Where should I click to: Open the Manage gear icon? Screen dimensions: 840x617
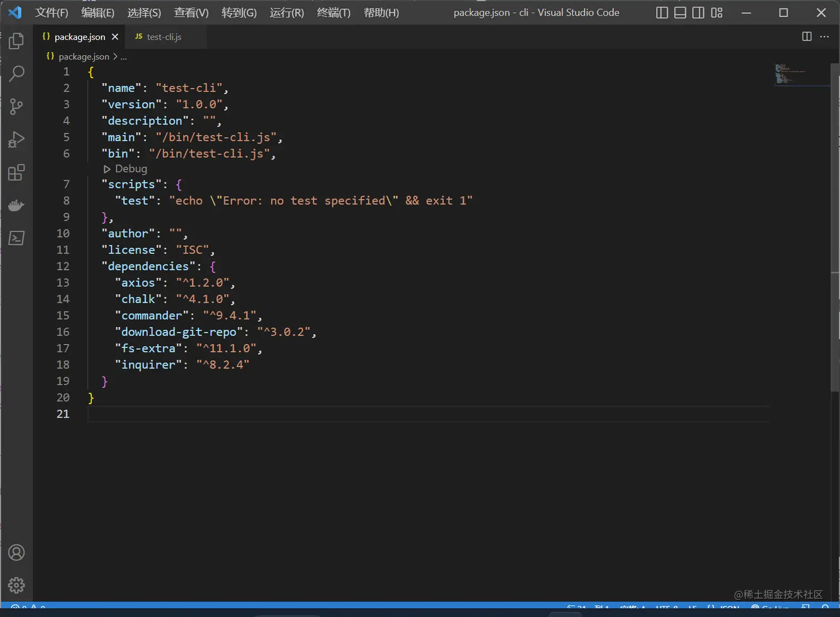click(x=17, y=585)
